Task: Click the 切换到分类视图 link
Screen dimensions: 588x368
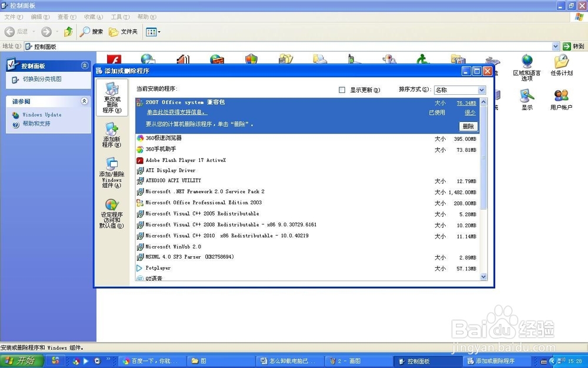Action: click(42, 79)
